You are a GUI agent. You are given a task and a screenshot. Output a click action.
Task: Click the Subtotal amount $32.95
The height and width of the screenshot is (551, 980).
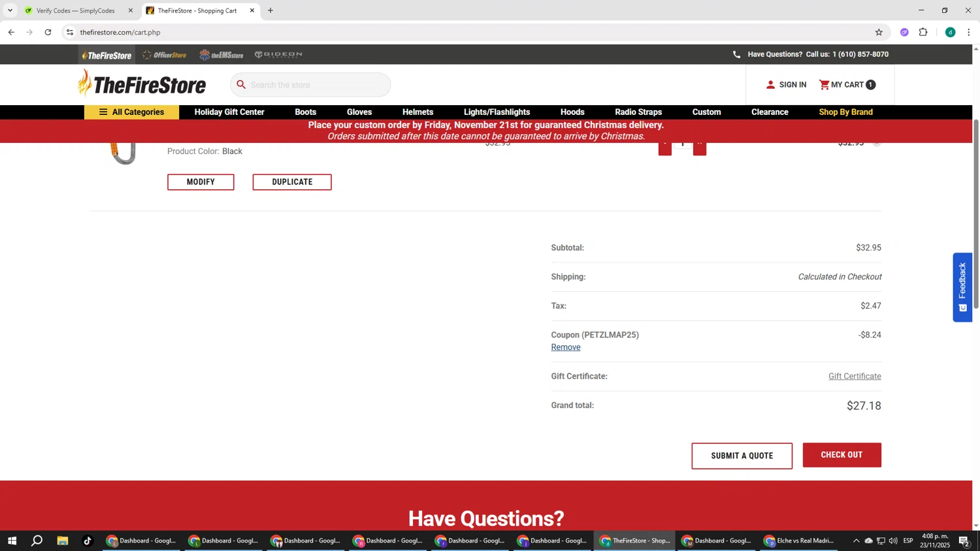(x=868, y=248)
